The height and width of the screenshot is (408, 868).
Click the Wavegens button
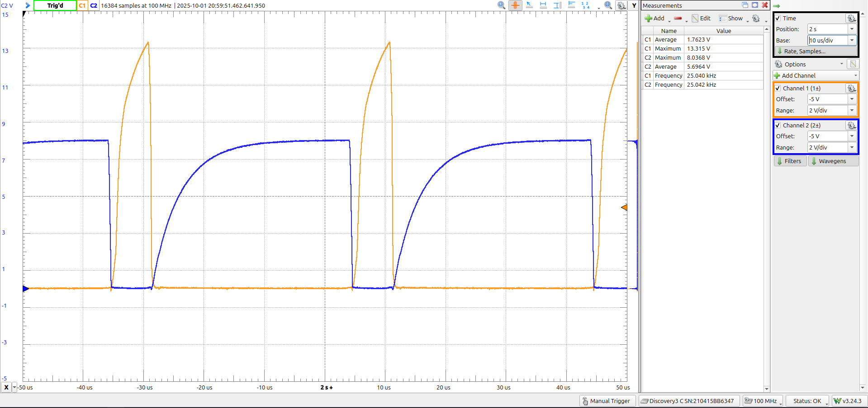click(x=833, y=161)
